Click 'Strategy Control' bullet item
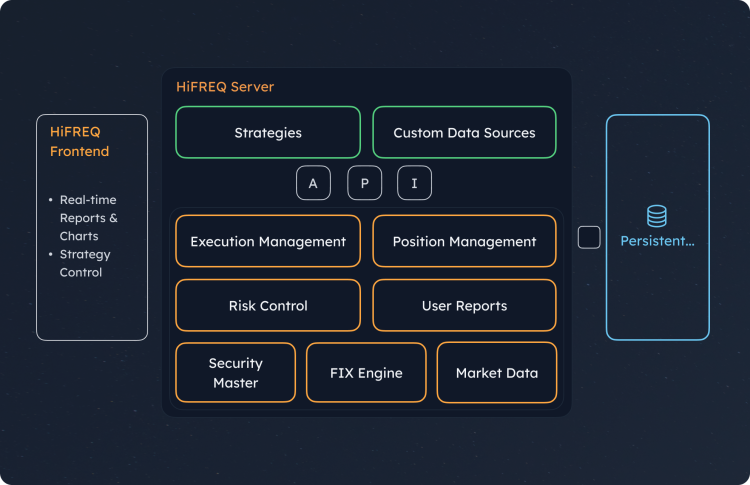Screen dimensions: 750x485 point(85,263)
